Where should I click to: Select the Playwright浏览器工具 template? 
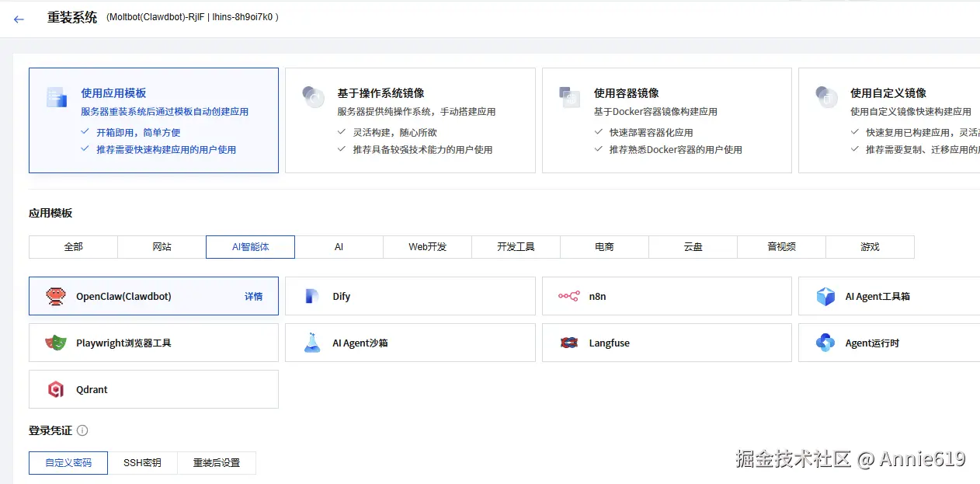154,343
